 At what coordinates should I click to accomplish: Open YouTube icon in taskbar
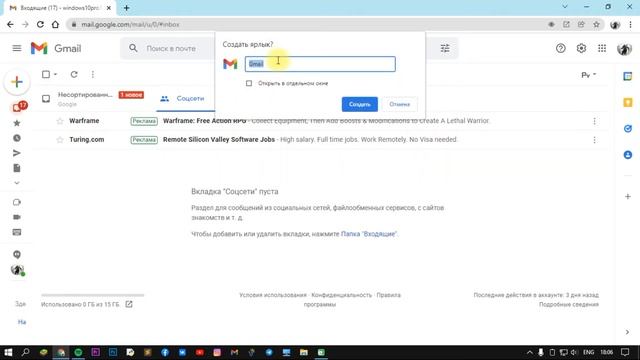[x=200, y=352]
